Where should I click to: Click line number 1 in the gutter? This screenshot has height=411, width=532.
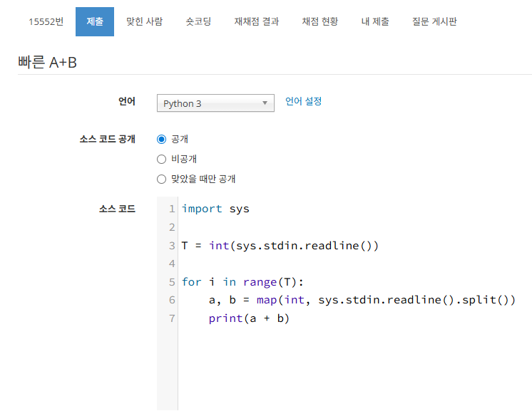(x=172, y=209)
